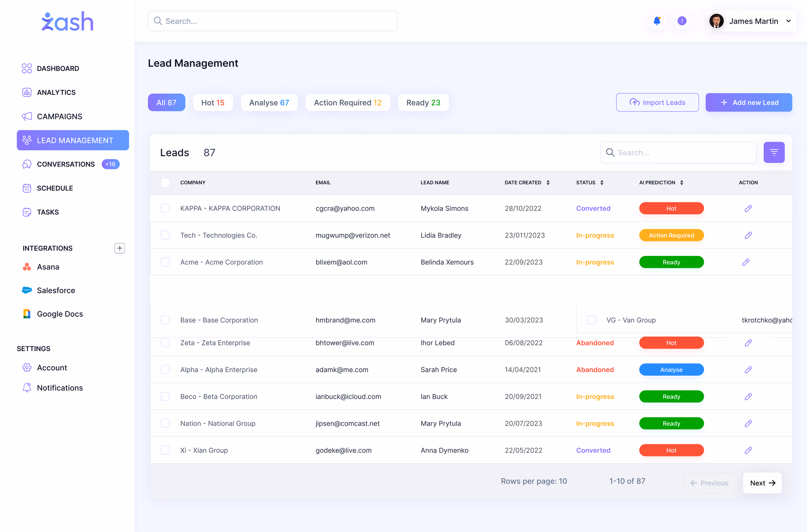Open the notifications bell icon

pyautogui.click(x=657, y=21)
